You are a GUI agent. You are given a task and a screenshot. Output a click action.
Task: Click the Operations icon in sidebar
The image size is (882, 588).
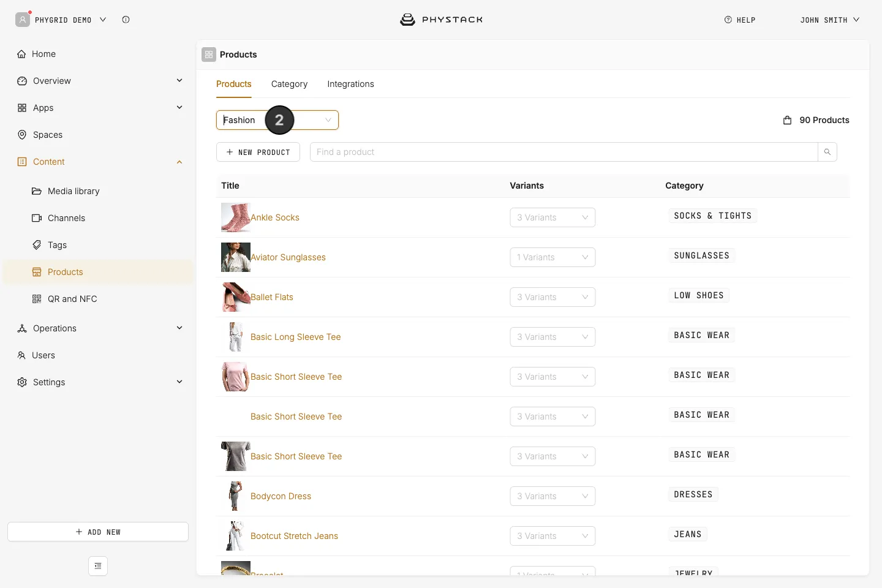coord(22,328)
